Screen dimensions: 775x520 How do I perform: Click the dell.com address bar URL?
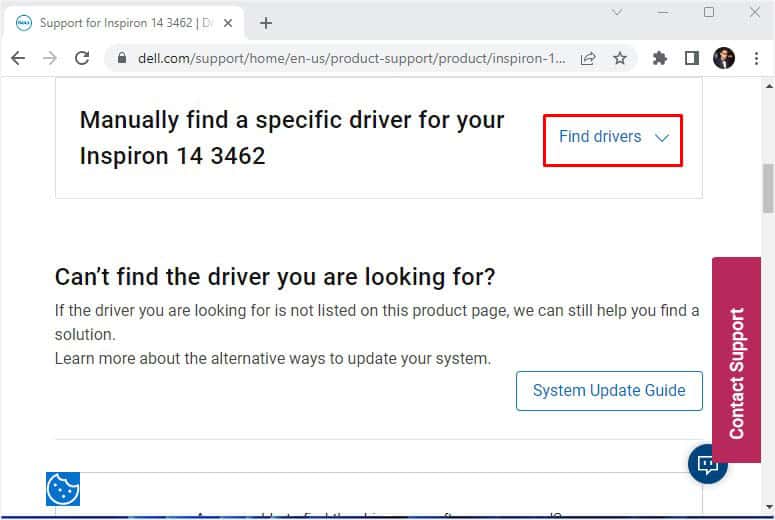pyautogui.click(x=351, y=58)
